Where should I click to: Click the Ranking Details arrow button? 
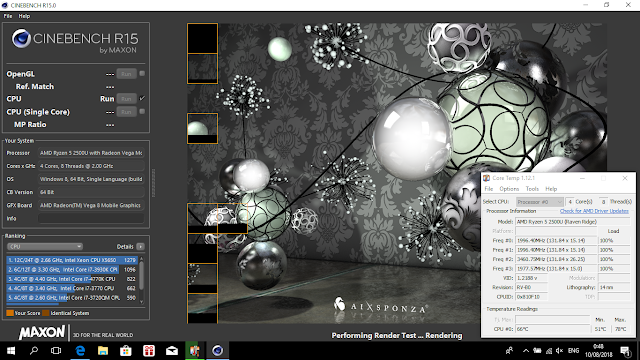[x=140, y=247]
